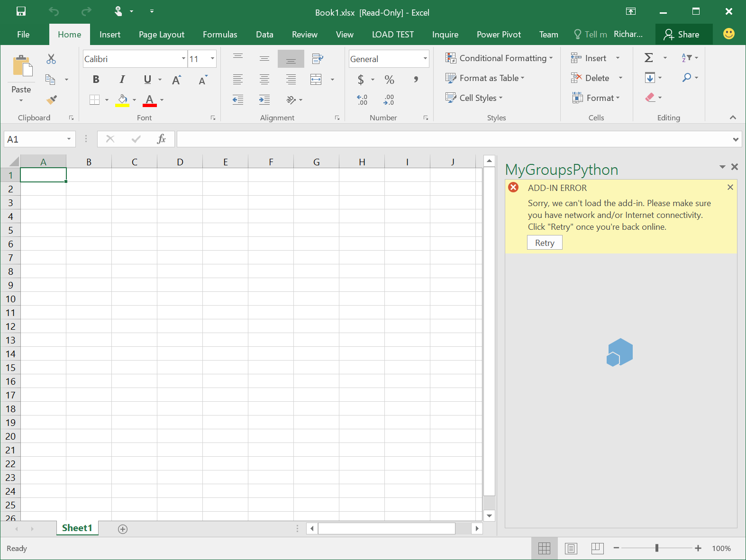The image size is (746, 560).
Task: Click the Increase Decimal icon
Action: [x=362, y=99]
